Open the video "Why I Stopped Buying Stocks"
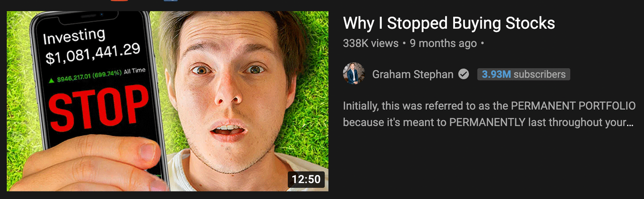 [x=449, y=23]
